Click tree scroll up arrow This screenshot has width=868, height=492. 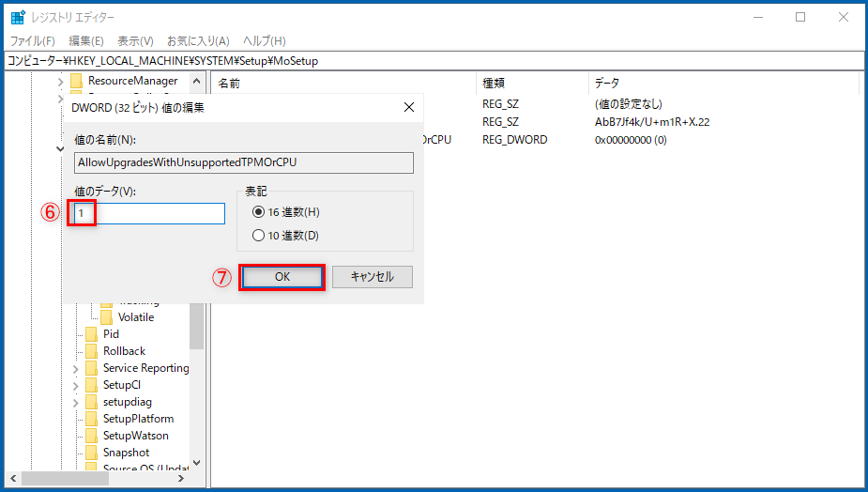[x=196, y=81]
